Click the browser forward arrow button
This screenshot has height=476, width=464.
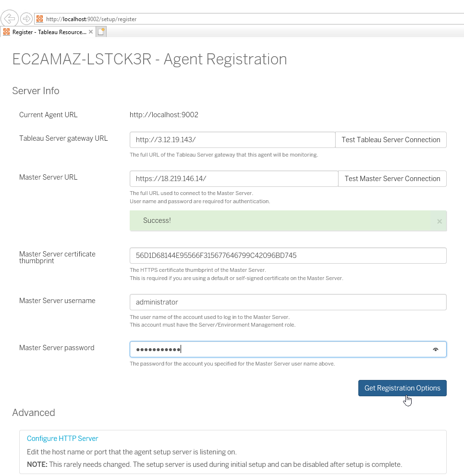pos(26,19)
